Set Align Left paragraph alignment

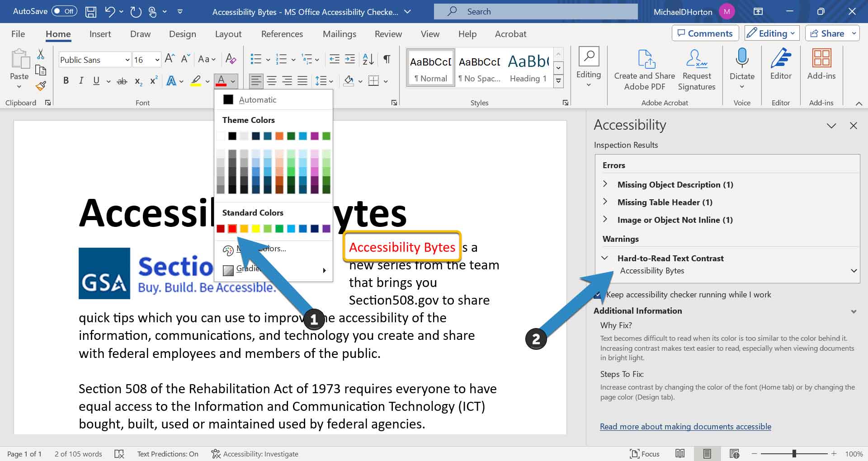click(256, 81)
